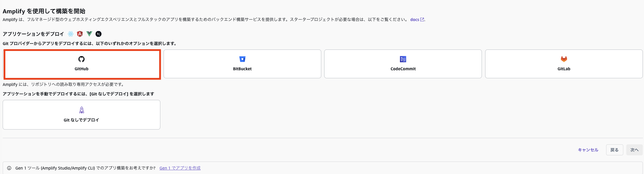Select the GitLab provider card

(564, 64)
